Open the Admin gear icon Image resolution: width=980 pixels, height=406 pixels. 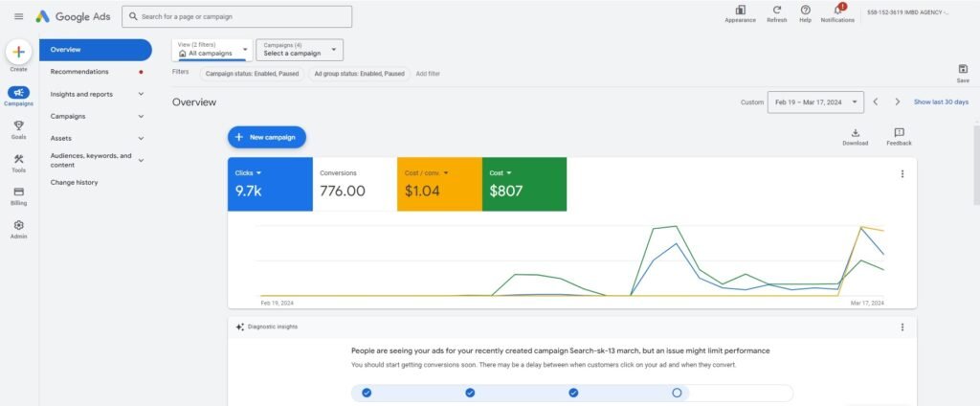(19, 225)
